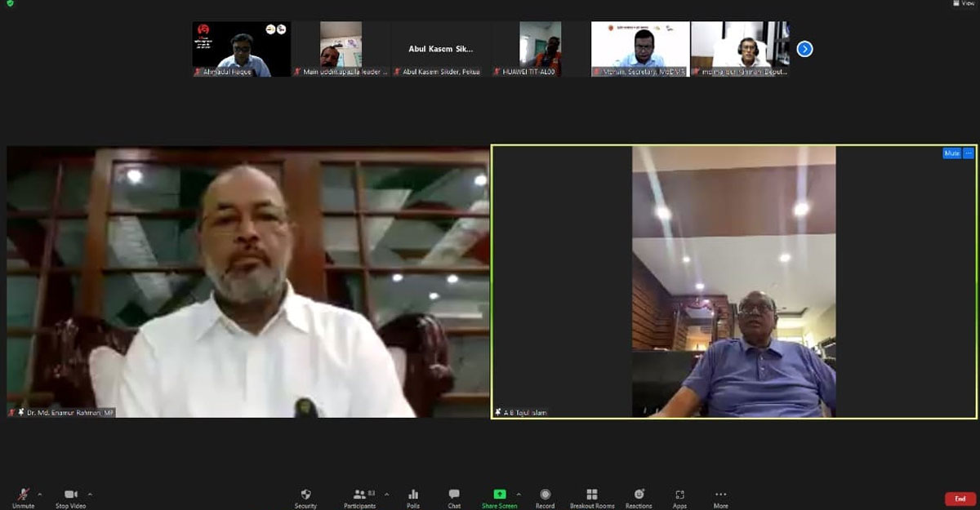Open the Polls panel

(x=413, y=497)
